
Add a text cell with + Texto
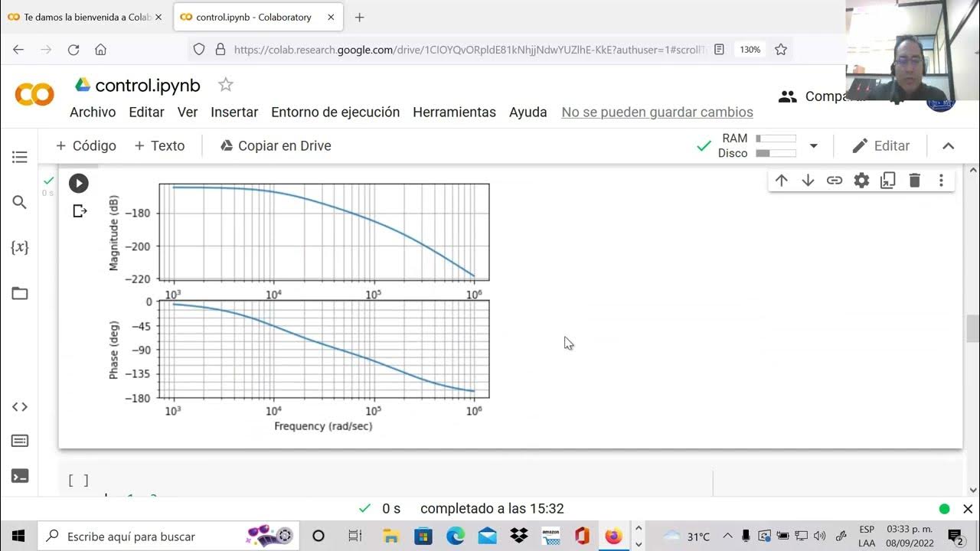coord(159,145)
